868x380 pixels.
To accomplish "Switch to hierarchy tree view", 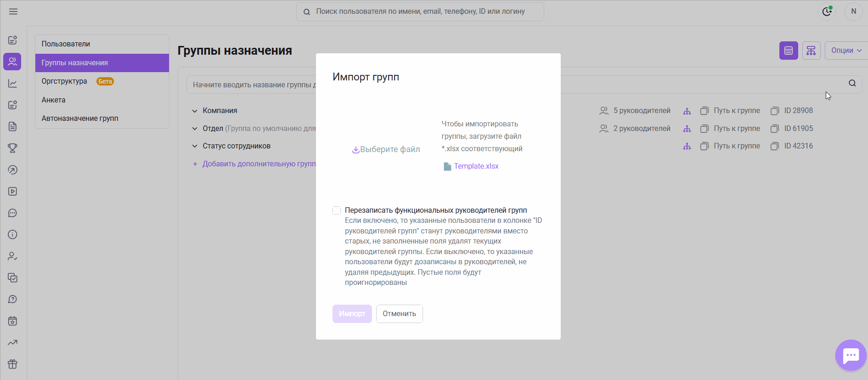I will pyautogui.click(x=811, y=51).
